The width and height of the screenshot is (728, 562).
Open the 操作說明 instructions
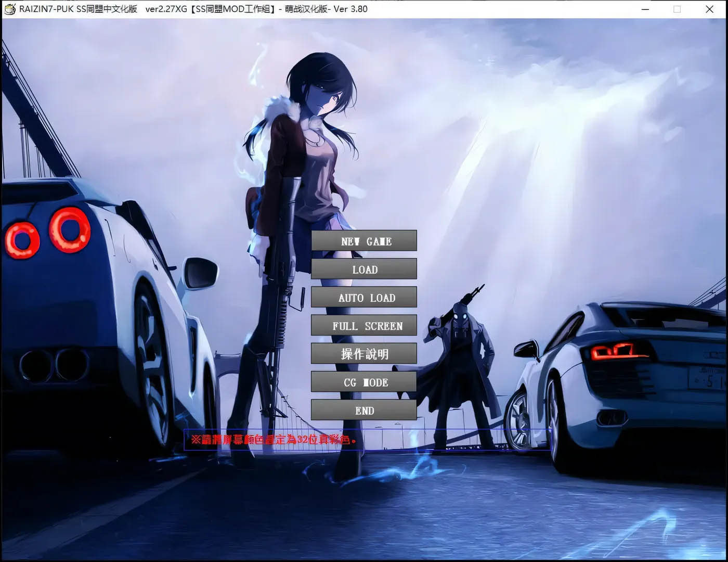coord(364,354)
